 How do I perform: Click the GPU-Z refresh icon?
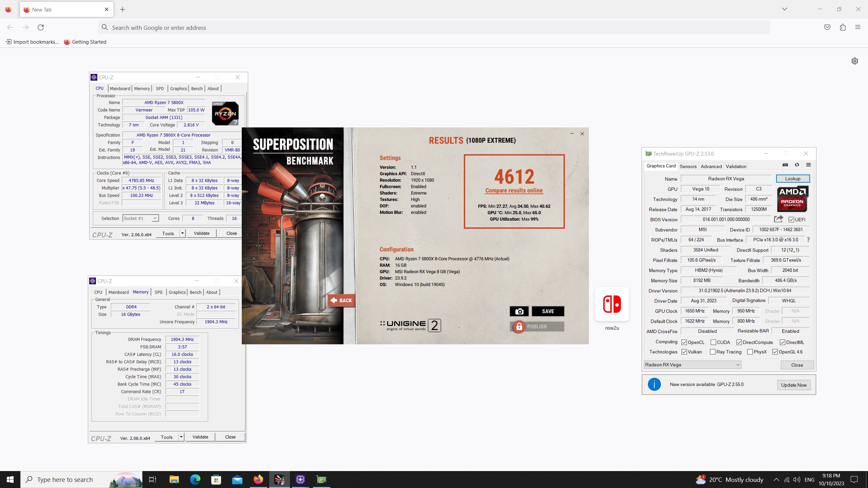(x=797, y=165)
